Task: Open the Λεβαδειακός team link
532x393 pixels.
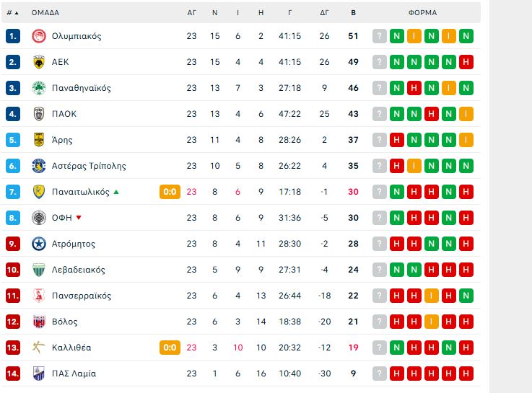Action: coord(79,270)
